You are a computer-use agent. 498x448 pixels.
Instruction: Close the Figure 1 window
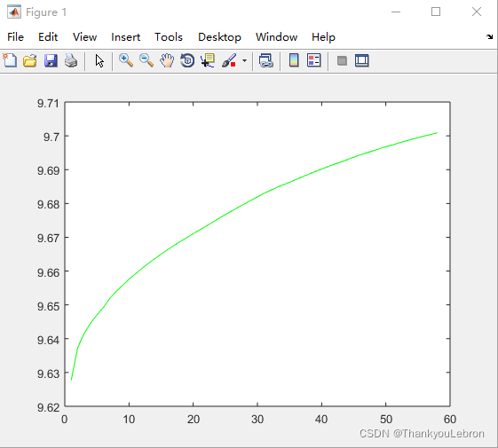click(x=477, y=12)
